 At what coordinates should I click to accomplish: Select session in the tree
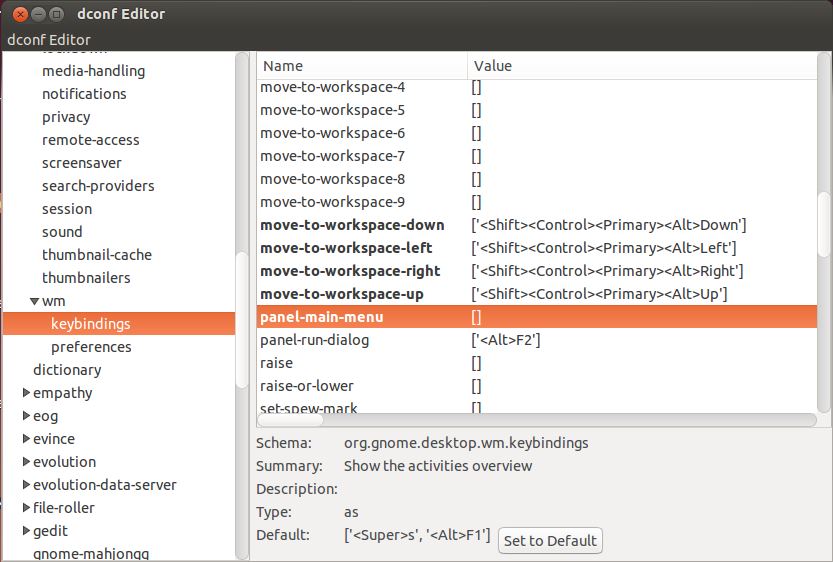pos(67,209)
